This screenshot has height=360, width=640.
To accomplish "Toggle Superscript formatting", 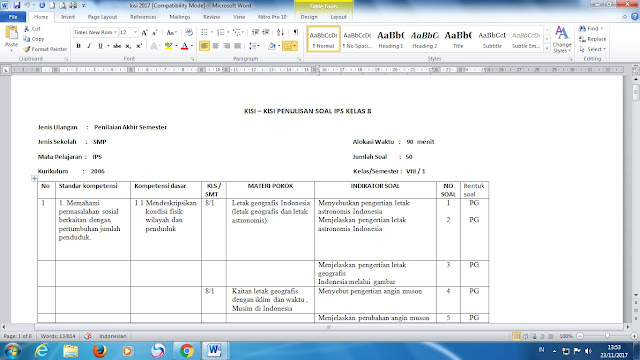I will [x=139, y=46].
